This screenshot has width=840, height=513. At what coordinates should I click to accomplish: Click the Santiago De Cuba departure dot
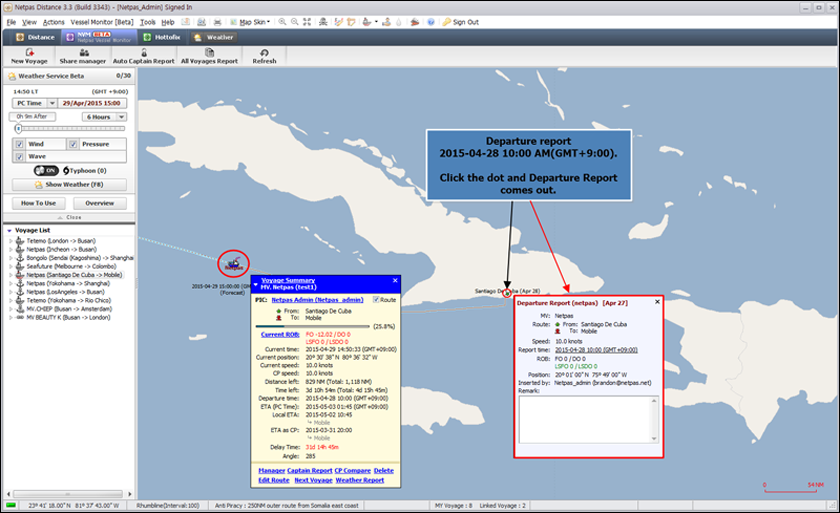click(507, 293)
